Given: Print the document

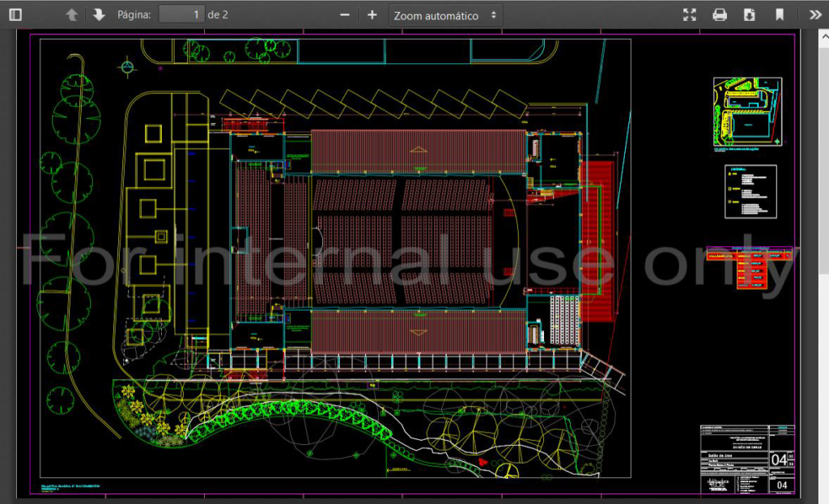Looking at the screenshot, I should tap(719, 15).
